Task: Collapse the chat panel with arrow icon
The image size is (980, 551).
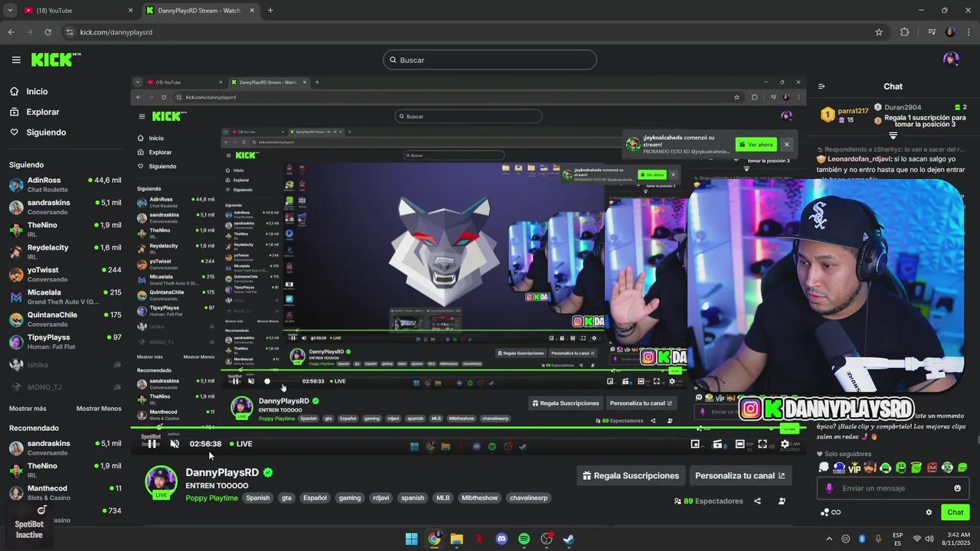Action: click(822, 86)
